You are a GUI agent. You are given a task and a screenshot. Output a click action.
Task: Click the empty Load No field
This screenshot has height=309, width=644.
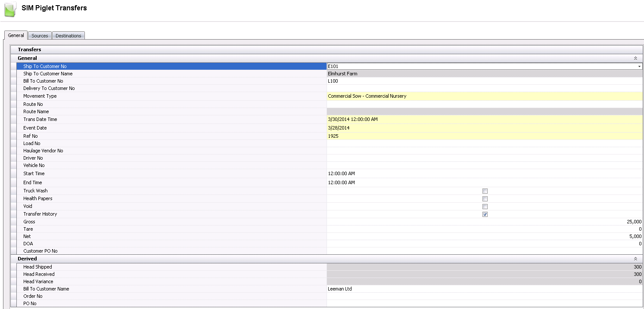[485, 143]
